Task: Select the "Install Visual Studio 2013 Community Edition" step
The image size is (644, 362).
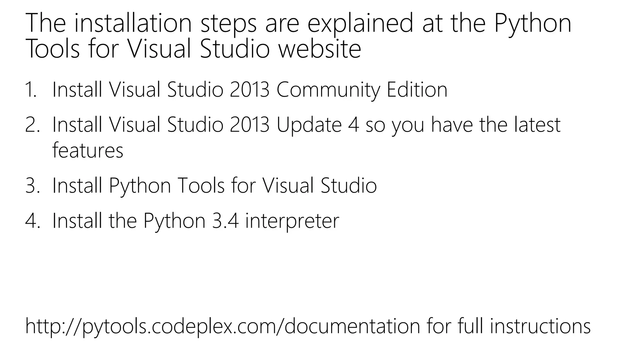Action: [x=250, y=90]
